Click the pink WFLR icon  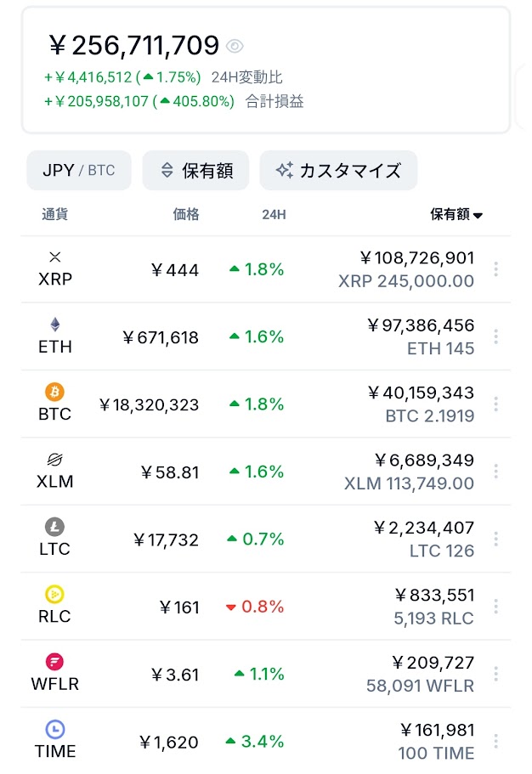tap(55, 662)
